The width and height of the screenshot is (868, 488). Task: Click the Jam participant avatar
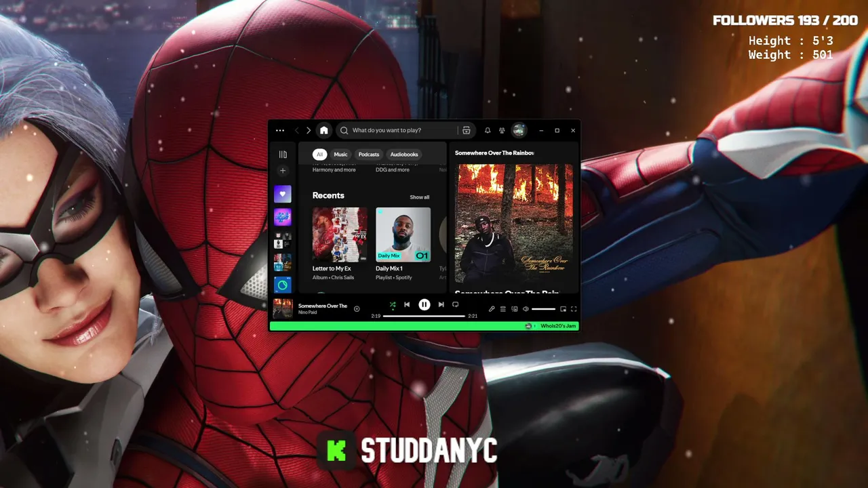[528, 326]
